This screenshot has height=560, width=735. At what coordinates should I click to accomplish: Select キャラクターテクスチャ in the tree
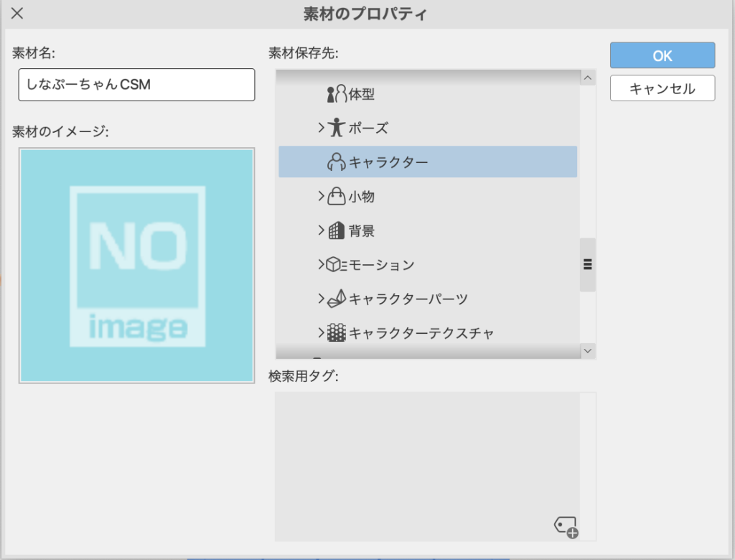(x=428, y=332)
